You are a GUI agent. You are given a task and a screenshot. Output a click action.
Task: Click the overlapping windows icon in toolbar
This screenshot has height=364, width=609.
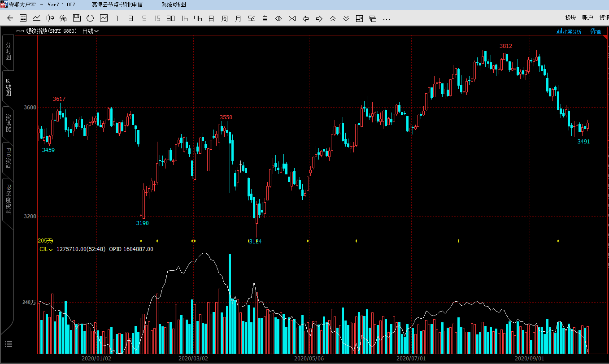(x=373, y=18)
